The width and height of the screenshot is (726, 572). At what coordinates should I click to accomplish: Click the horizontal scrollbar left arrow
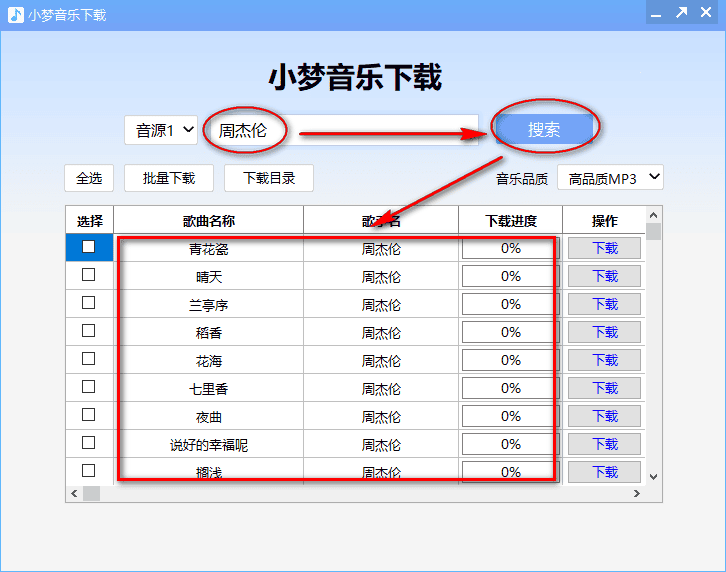[74, 493]
